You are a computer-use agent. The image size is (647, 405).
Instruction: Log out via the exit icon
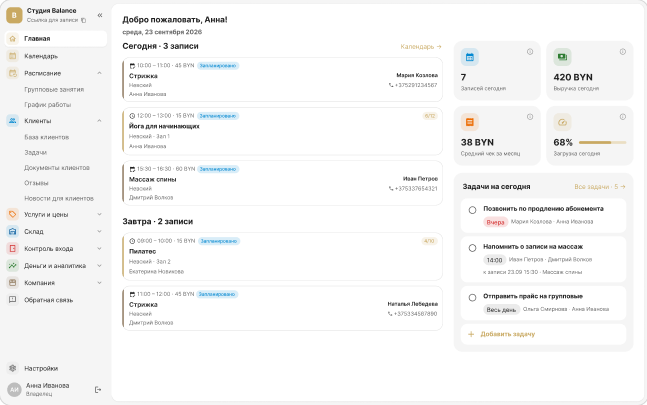coord(98,389)
